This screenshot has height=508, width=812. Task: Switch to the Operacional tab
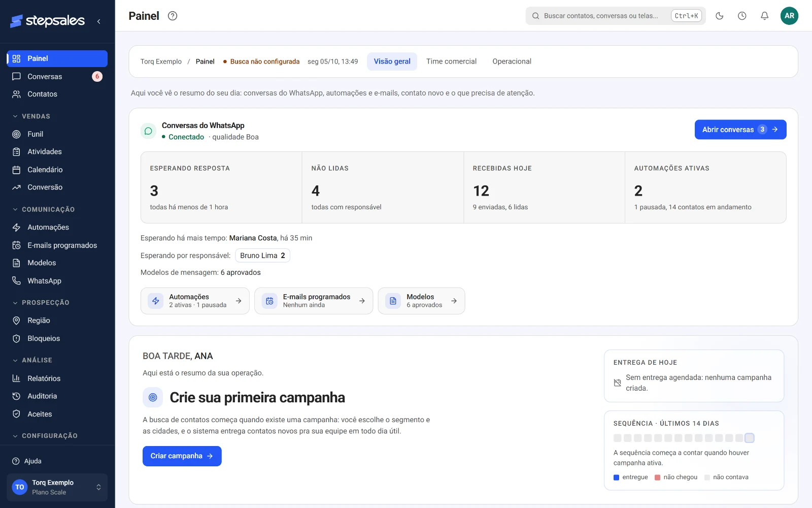tap(512, 61)
